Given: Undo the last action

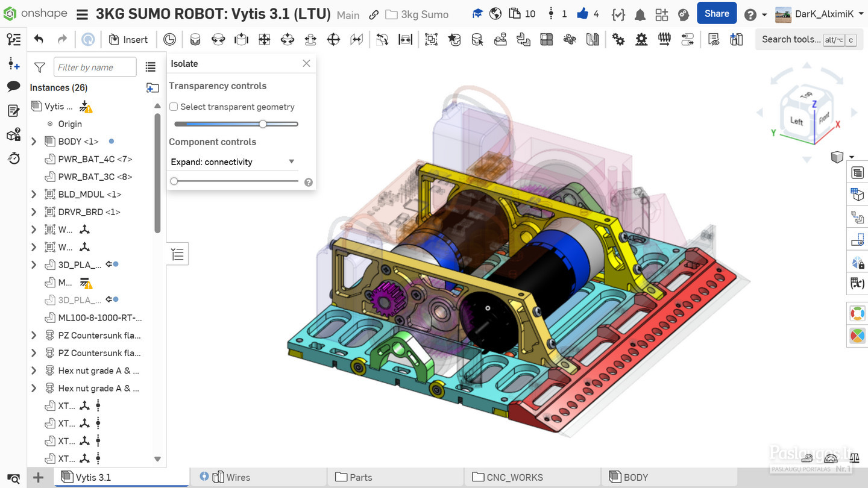Looking at the screenshot, I should pos(39,40).
